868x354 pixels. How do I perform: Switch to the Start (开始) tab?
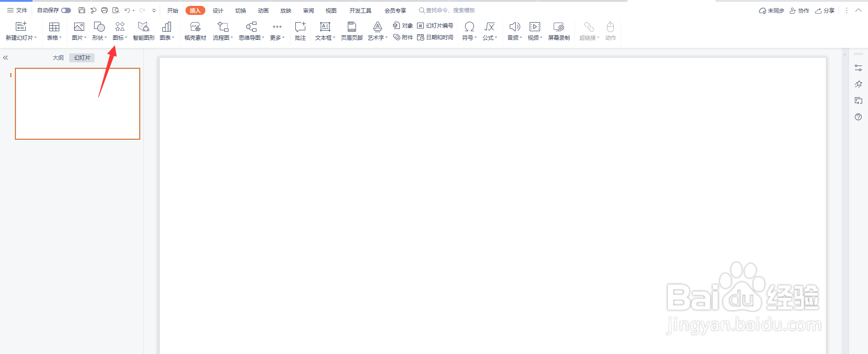pos(173,10)
